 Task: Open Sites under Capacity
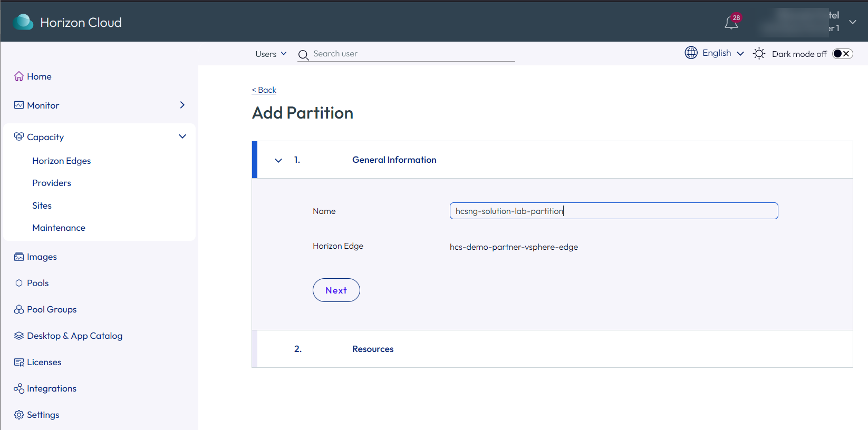42,206
